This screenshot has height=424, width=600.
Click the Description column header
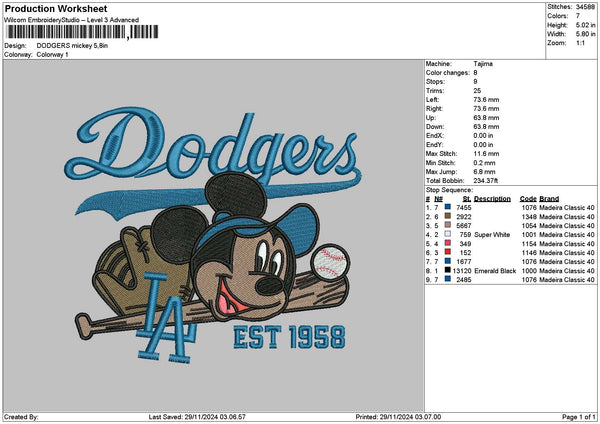click(x=492, y=199)
